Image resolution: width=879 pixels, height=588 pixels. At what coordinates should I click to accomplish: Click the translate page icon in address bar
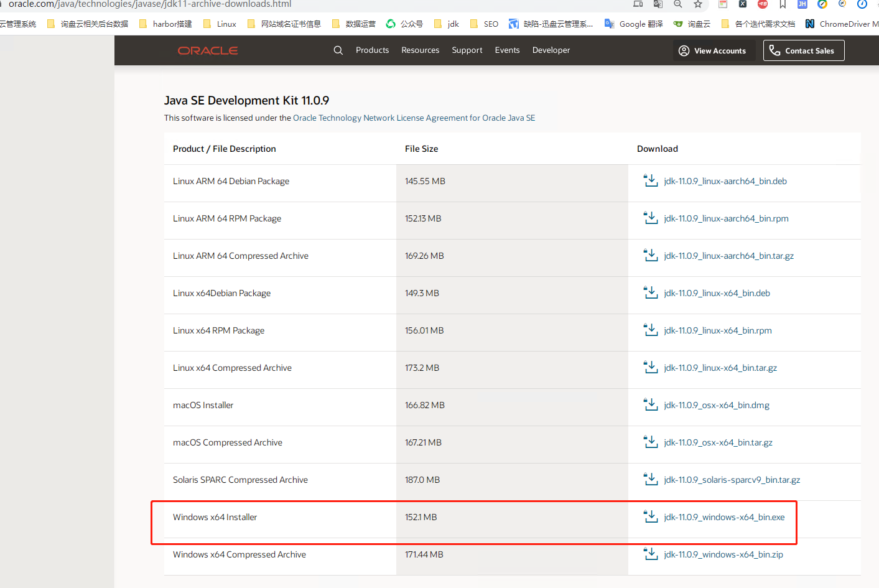click(658, 4)
